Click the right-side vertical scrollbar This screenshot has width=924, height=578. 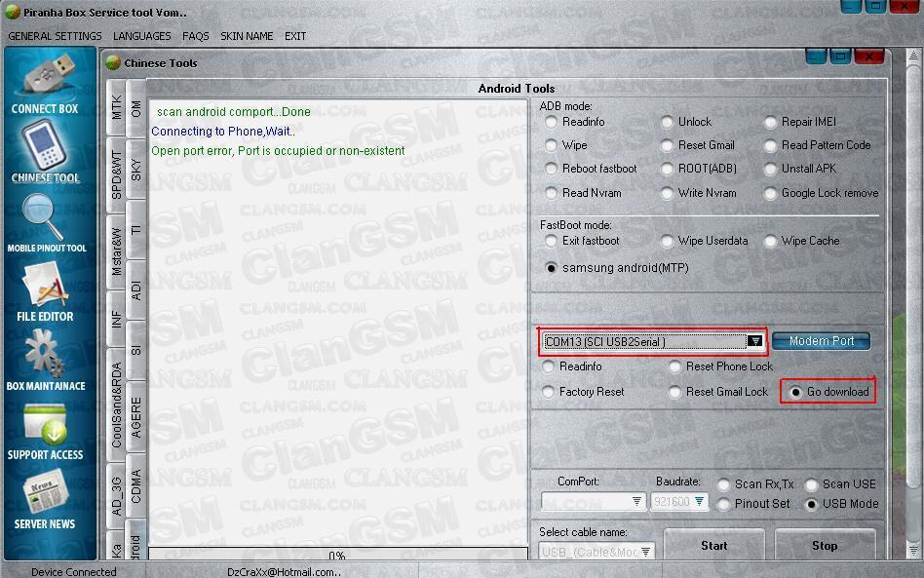913,305
